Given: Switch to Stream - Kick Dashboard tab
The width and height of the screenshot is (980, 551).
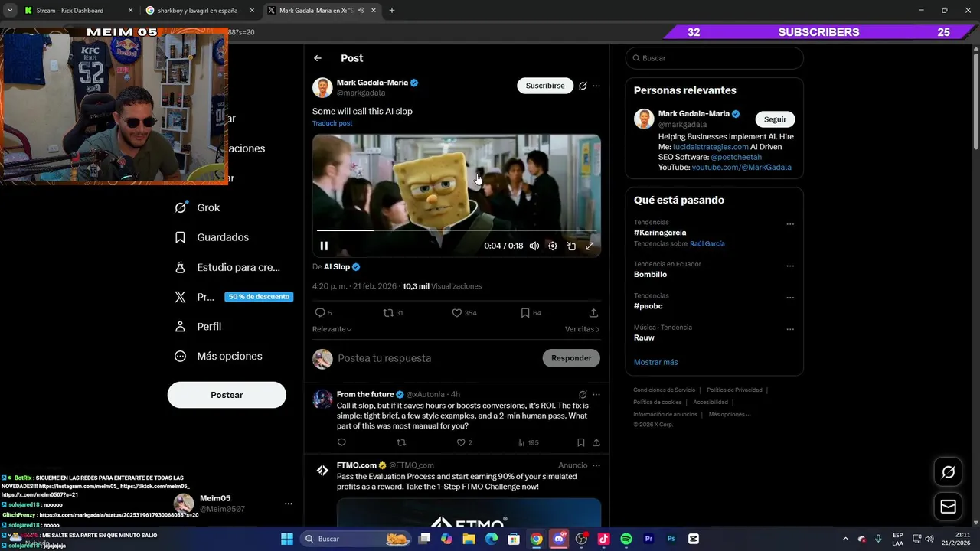Looking at the screenshot, I should pos(77,11).
